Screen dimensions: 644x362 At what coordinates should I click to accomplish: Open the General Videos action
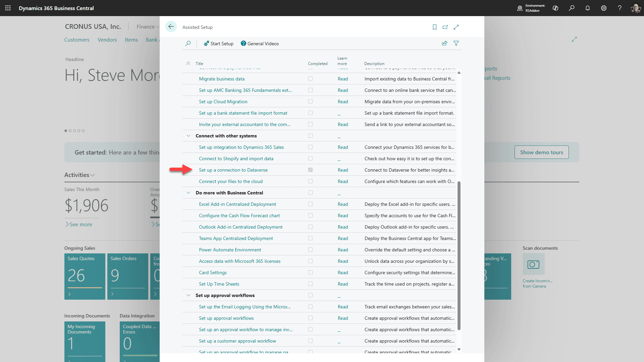coord(260,44)
